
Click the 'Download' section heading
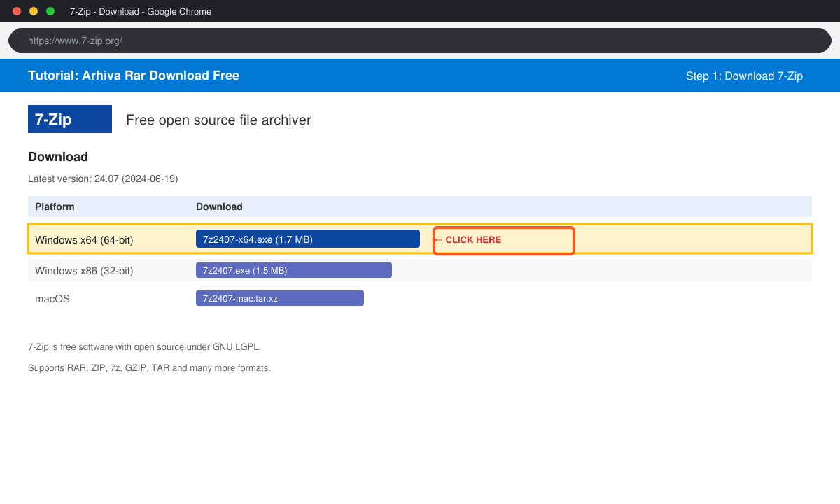58,157
